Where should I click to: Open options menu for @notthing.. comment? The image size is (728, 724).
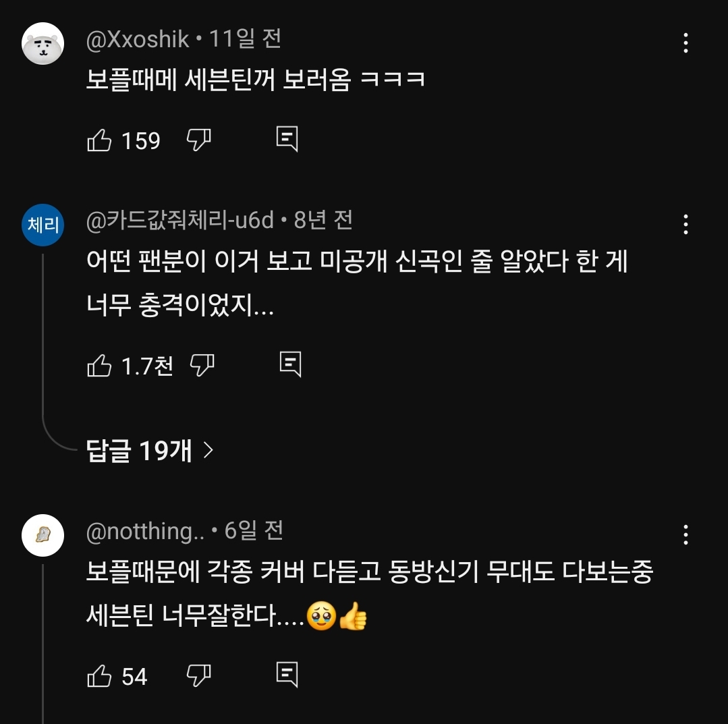tap(685, 535)
